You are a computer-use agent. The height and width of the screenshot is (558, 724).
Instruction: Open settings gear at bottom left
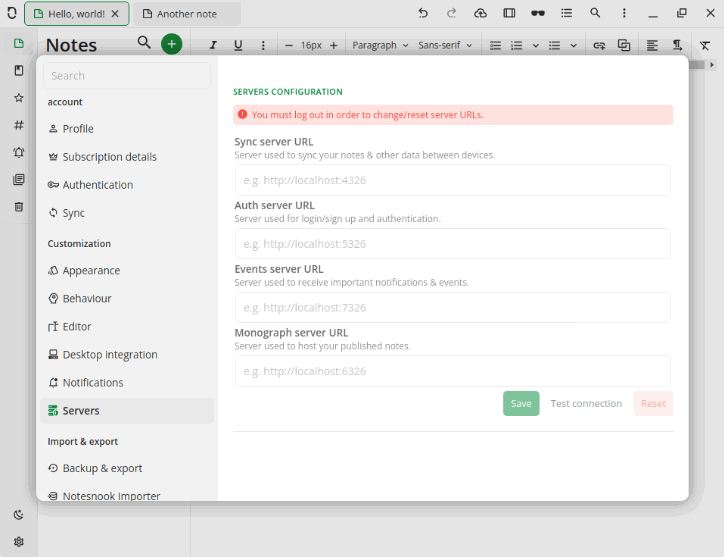[x=18, y=541]
